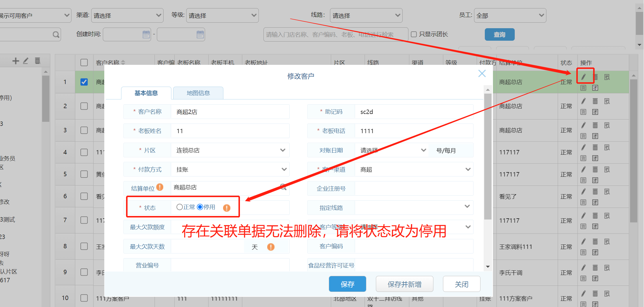The width and height of the screenshot is (644, 307).
Task: Open the view-detail icon in row 3
Action: (x=607, y=125)
